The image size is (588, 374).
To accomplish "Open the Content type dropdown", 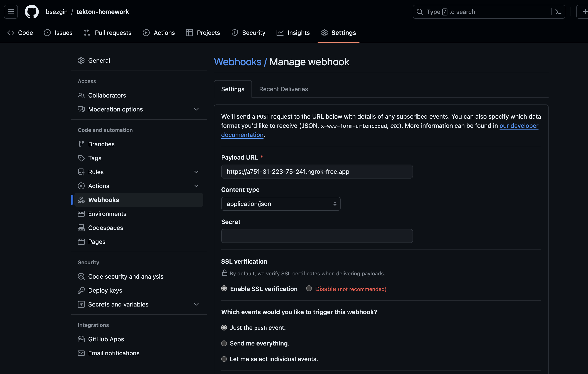I will 280,204.
